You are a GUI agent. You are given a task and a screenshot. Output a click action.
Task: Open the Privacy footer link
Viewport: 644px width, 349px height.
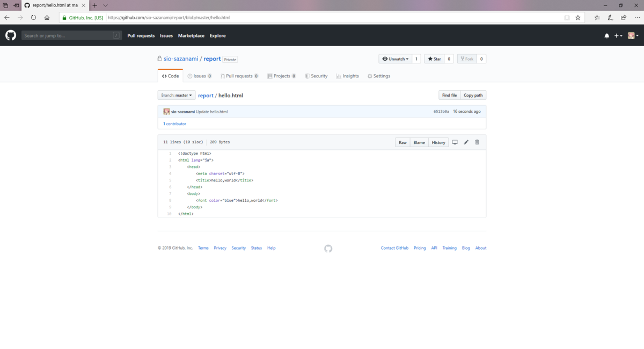220,248
